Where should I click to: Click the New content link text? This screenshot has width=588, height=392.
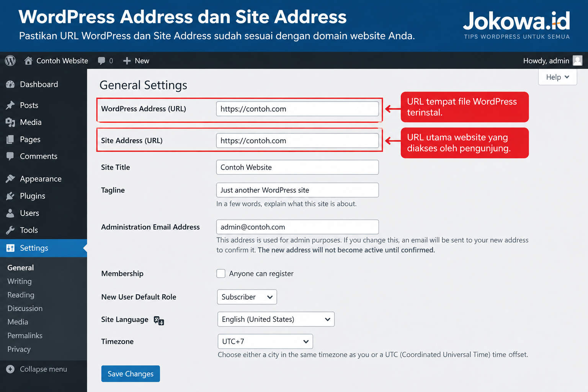[x=142, y=61]
